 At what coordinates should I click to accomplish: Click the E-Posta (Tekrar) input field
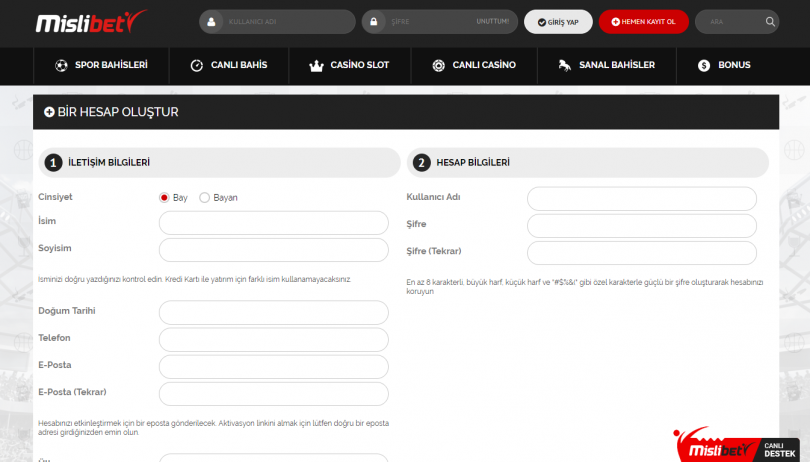pos(274,394)
